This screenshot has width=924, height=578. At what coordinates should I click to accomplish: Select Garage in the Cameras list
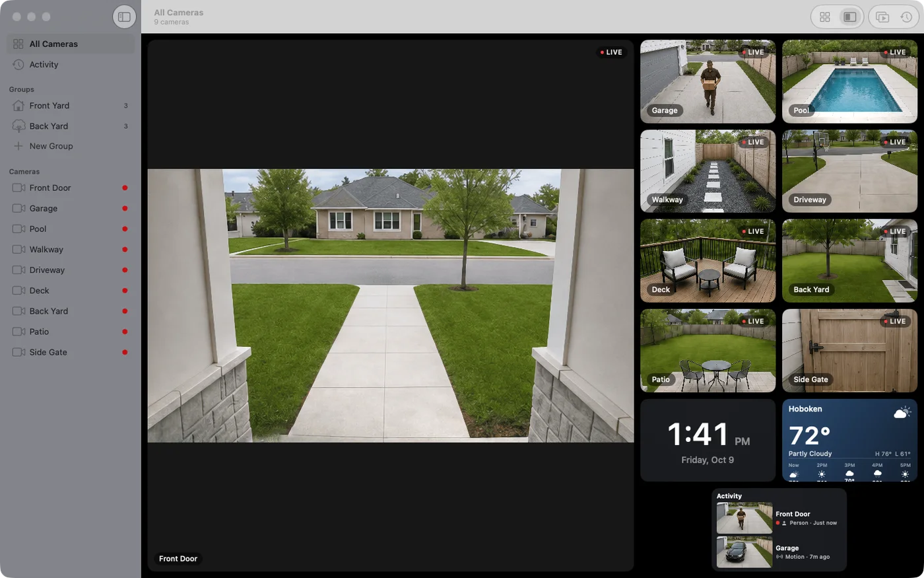pyautogui.click(x=71, y=209)
